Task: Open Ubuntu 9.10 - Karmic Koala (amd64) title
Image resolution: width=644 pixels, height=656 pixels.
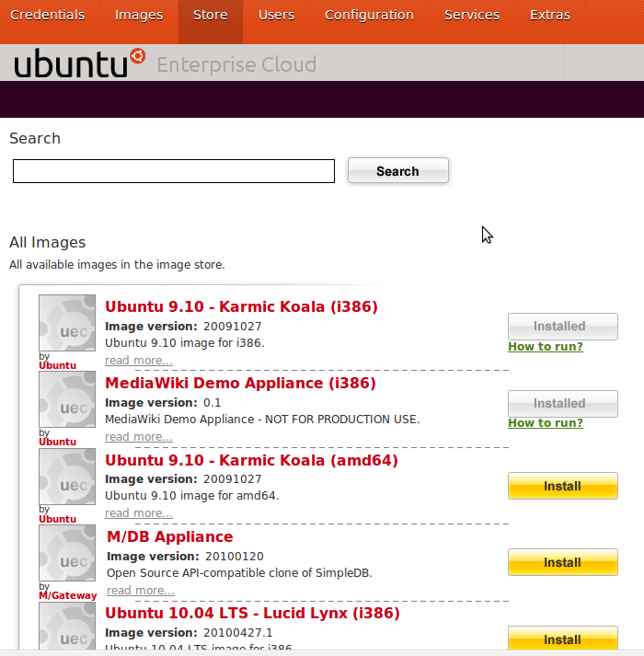Action: 251,460
